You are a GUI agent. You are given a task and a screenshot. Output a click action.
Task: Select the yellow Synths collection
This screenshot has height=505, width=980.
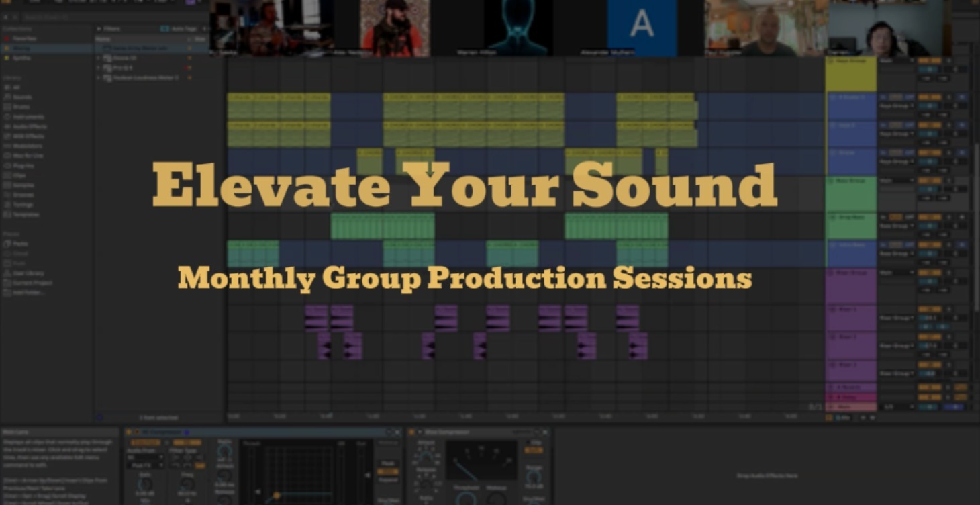tap(21, 58)
